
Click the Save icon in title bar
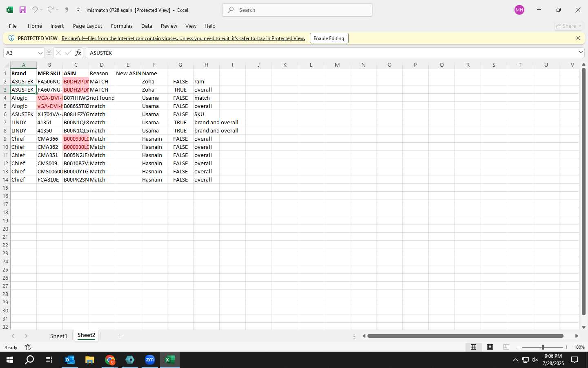[x=23, y=10]
